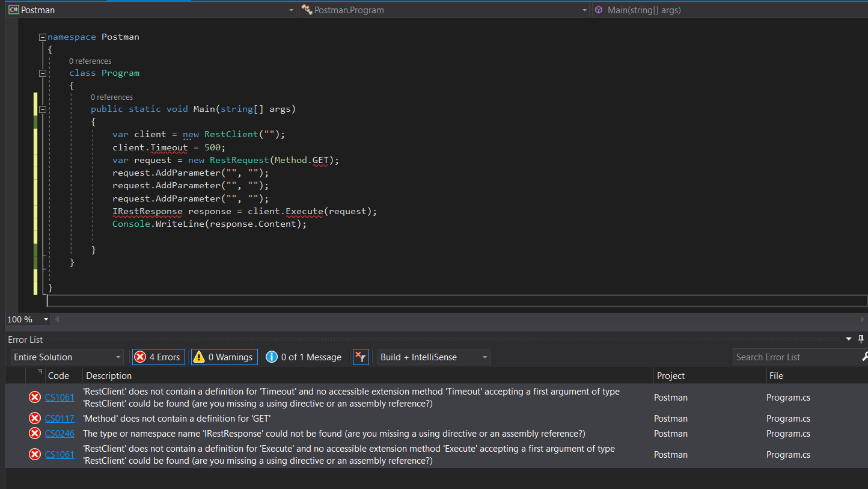This screenshot has height=489, width=868.
Task: Click the editor horizontal scrollbar right arrow
Action: click(x=863, y=319)
